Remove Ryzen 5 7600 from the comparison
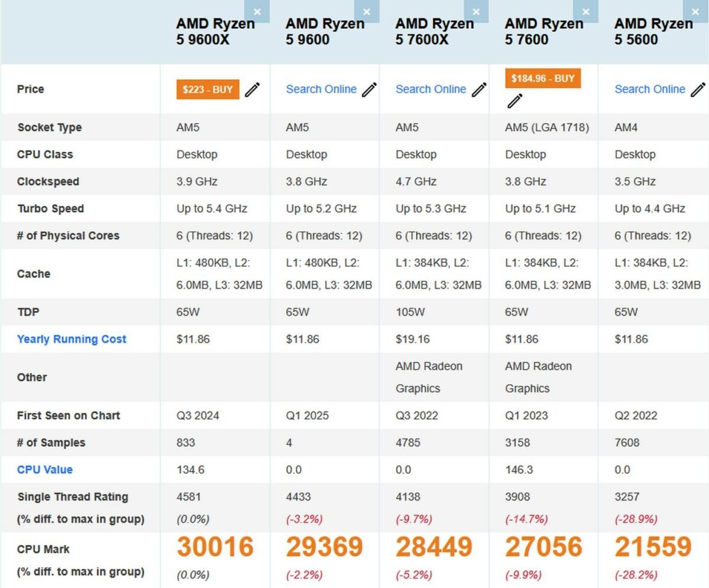This screenshot has width=709, height=588. pos(586,11)
